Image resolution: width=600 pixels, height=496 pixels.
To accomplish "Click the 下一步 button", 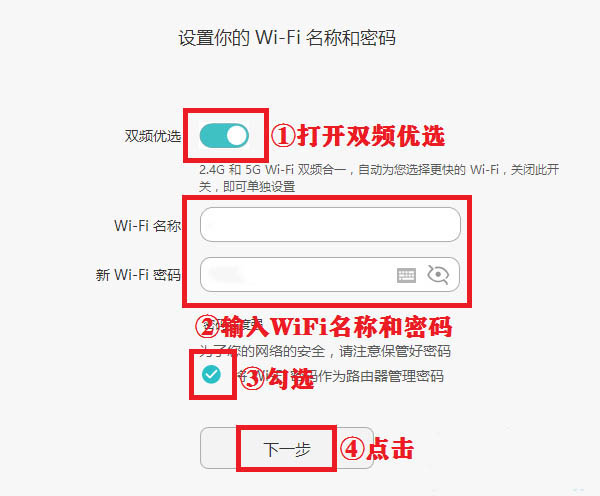I will 287,448.
